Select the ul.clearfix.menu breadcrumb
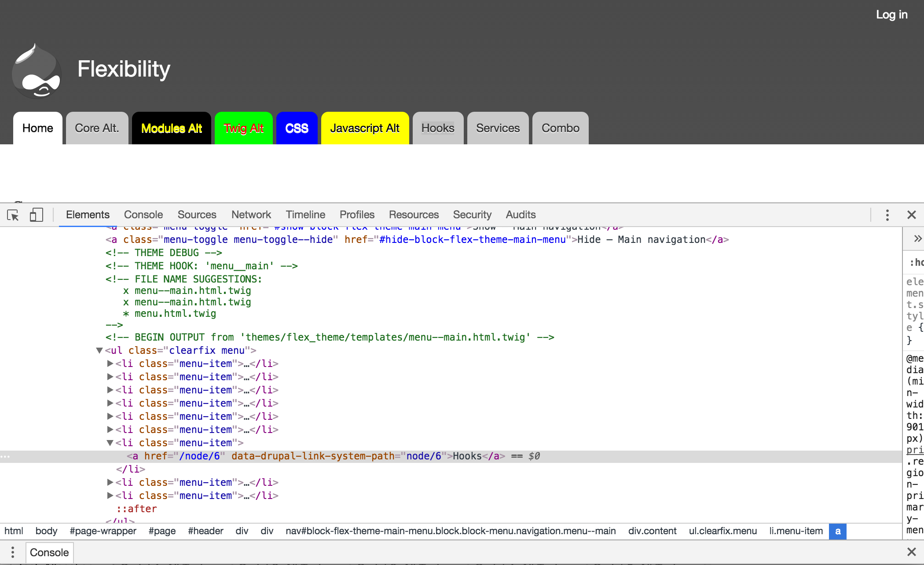924x565 pixels. (723, 531)
